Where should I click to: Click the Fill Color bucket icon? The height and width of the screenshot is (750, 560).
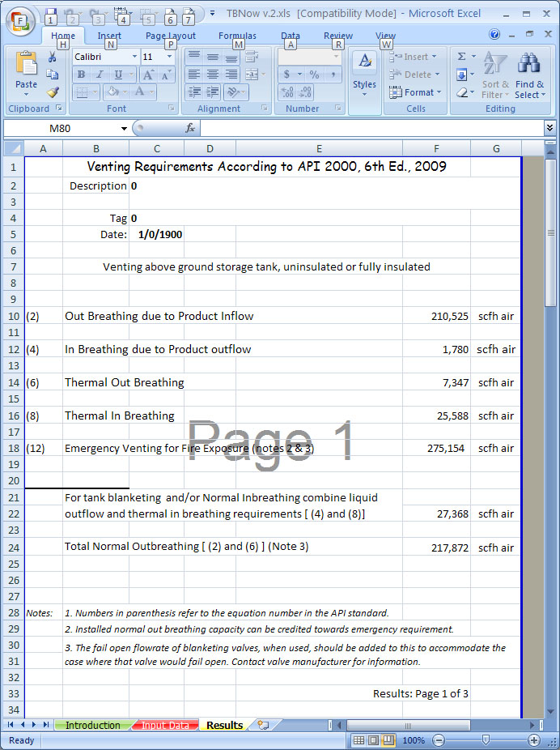pos(112,92)
